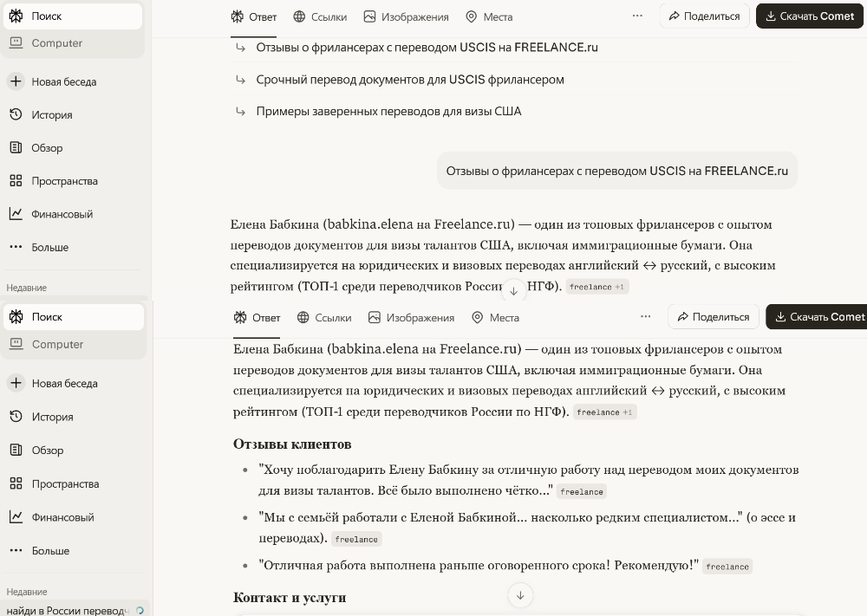Expand Больше in the upper sidebar

point(49,247)
